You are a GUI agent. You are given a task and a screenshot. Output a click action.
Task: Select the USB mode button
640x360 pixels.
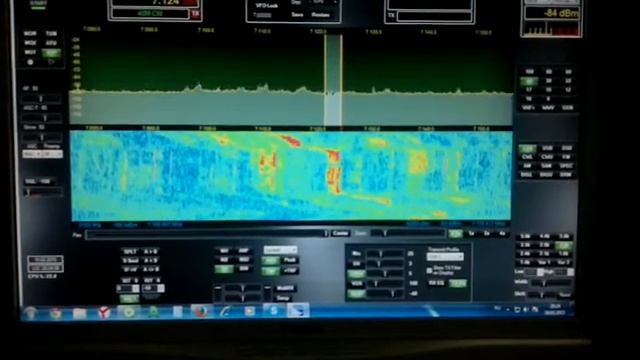coord(547,148)
